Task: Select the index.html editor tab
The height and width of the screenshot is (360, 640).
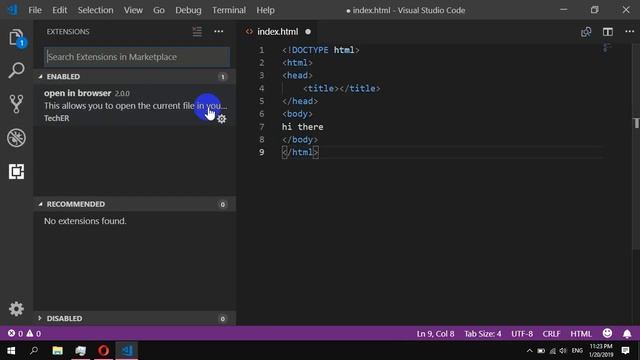Action: [278, 32]
